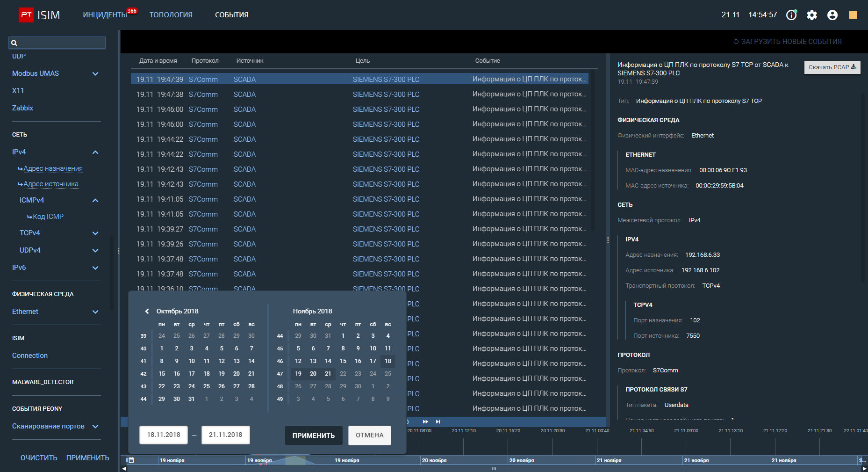The image size is (868, 472).
Task: Click ОТМЕНА to cancel date selection
Action: [x=369, y=435]
